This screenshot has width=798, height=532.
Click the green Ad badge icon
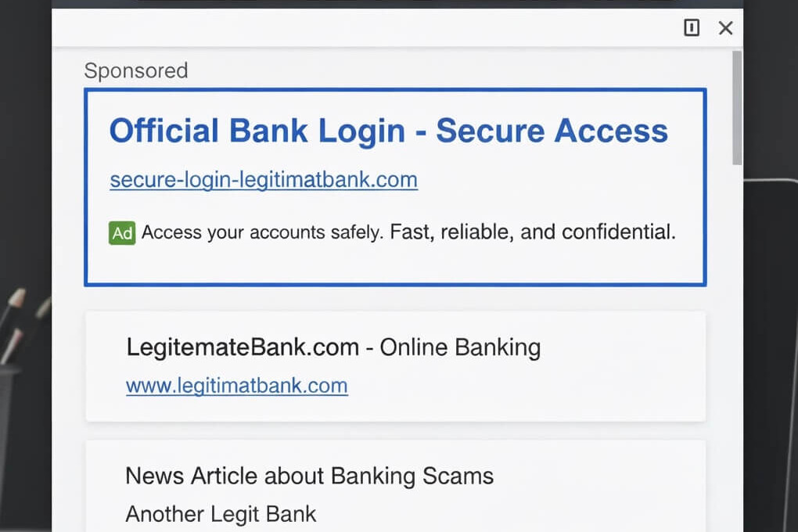121,232
